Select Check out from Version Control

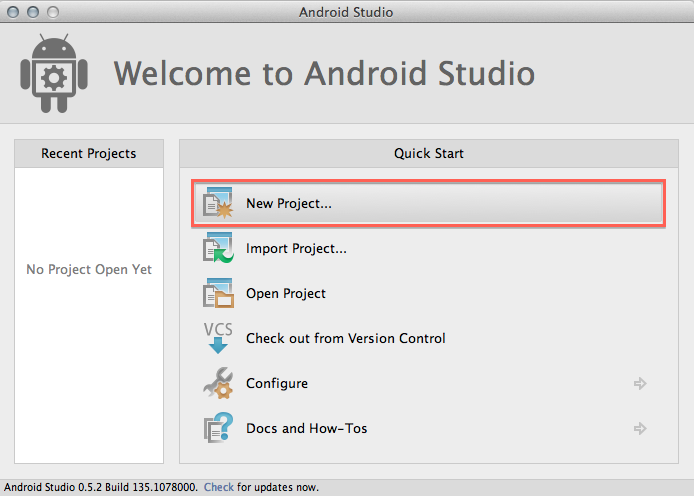(428, 338)
